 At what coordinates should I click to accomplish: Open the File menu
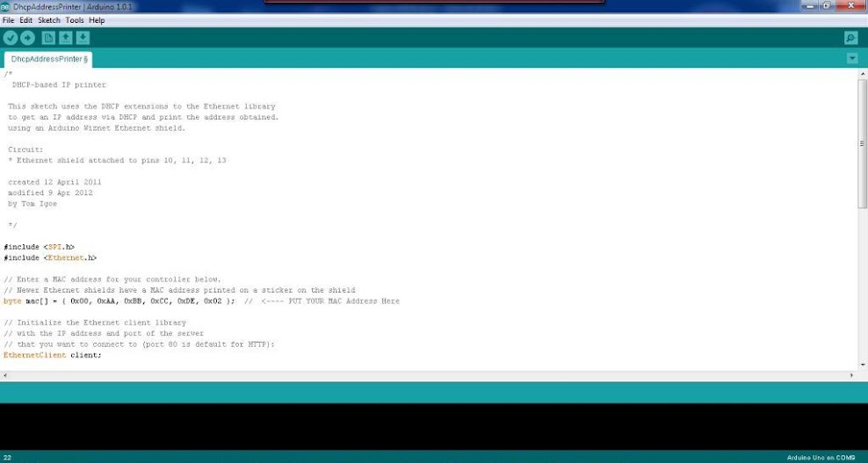[8, 20]
